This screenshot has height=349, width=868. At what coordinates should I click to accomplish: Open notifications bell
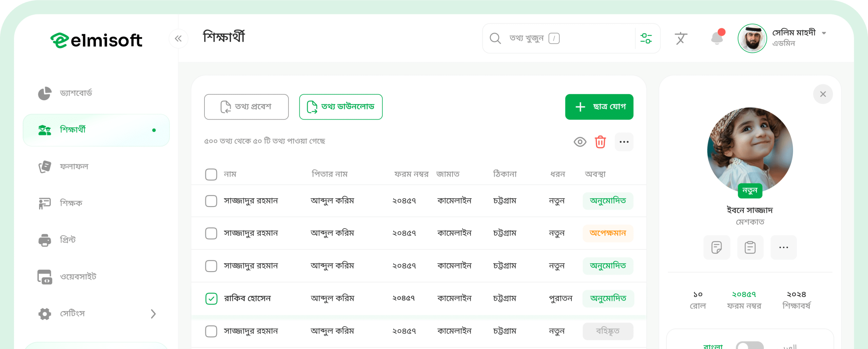pyautogui.click(x=717, y=37)
